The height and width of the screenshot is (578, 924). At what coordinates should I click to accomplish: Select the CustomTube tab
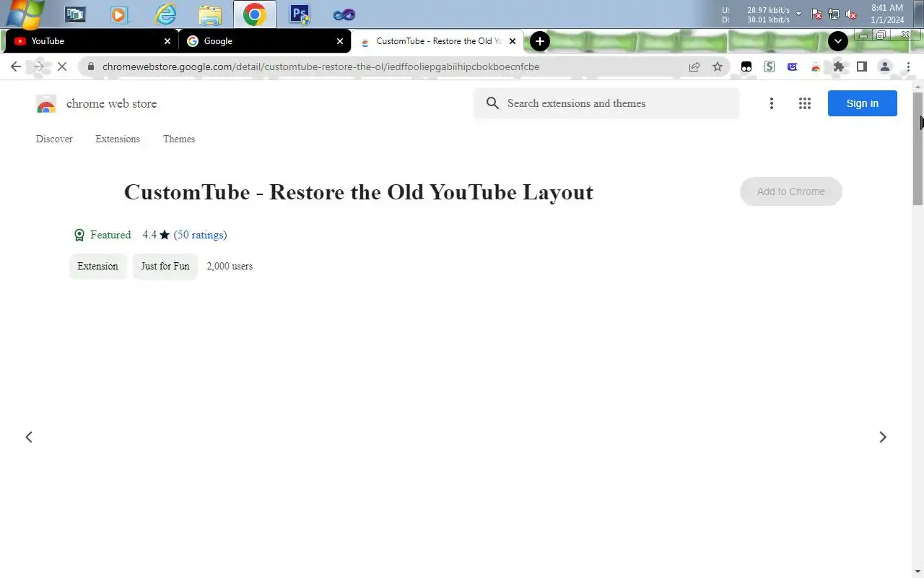(437, 41)
